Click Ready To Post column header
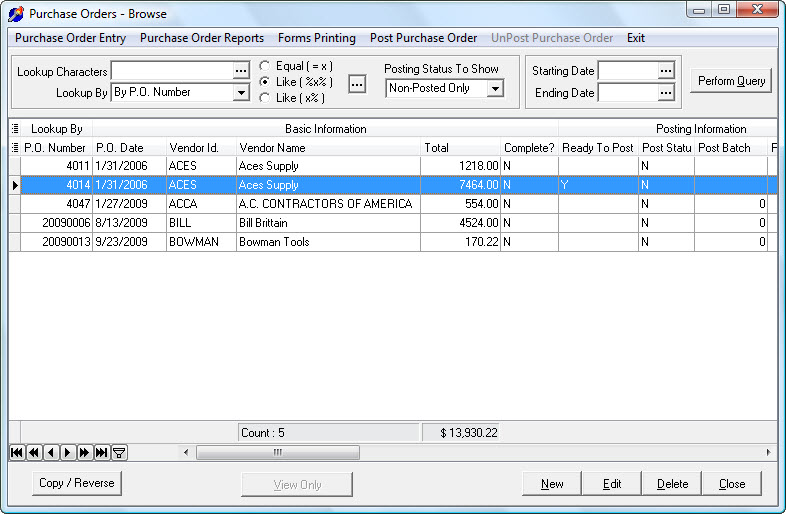786x514 pixels. pos(598,148)
